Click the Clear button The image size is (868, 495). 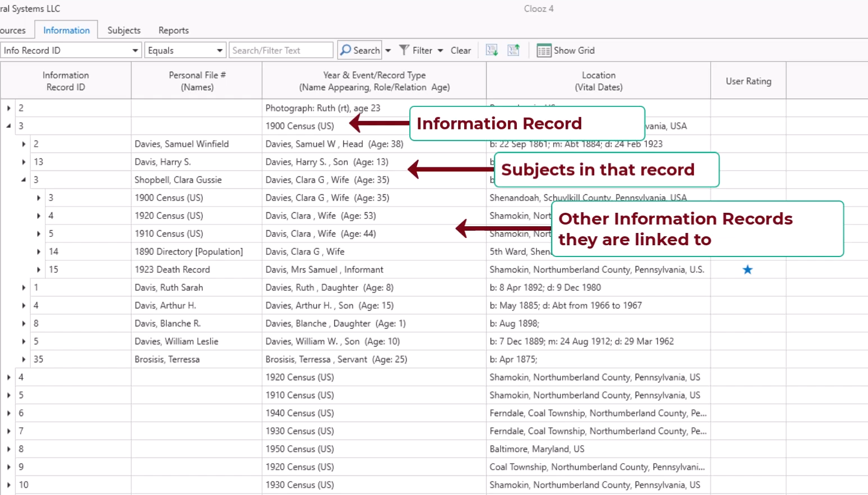(x=460, y=50)
